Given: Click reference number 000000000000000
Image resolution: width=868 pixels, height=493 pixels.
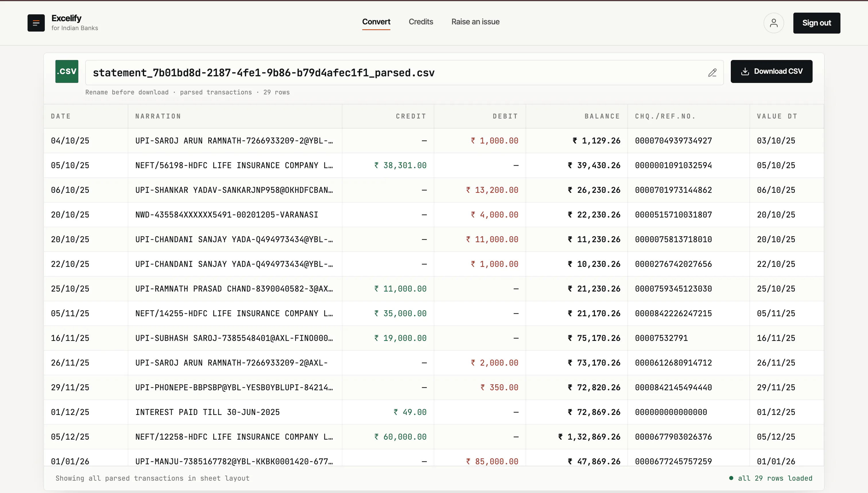Looking at the screenshot, I should 671,412.
